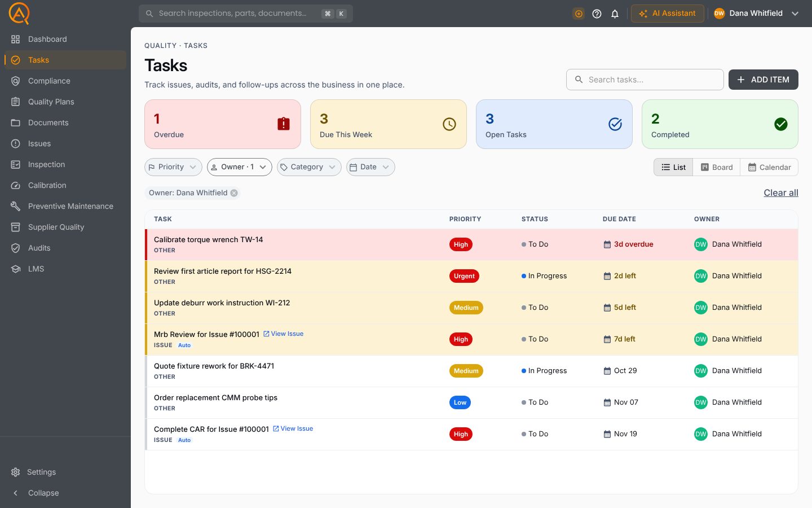Screen dimensions: 812x508
Task: Open task Quote fixture rework for BRK-4471
Action: (x=214, y=366)
